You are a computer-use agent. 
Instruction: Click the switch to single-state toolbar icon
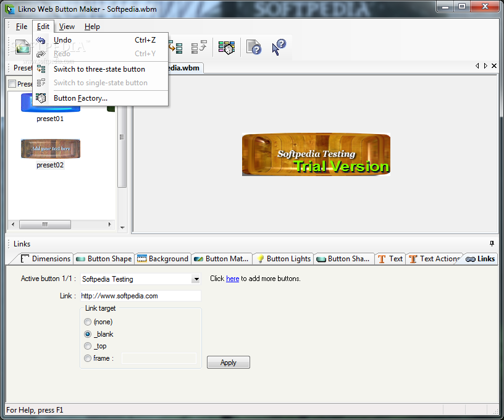[199, 47]
